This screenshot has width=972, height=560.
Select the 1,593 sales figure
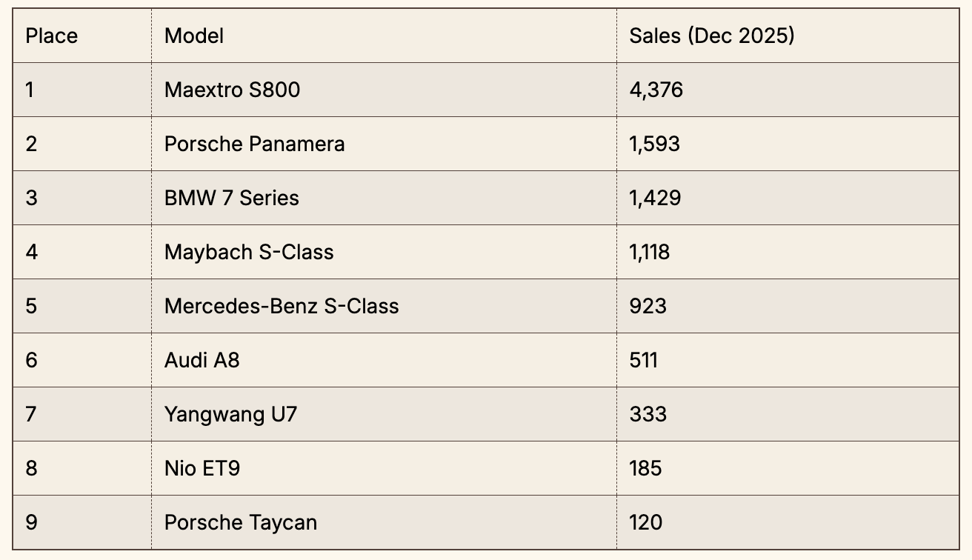click(654, 144)
